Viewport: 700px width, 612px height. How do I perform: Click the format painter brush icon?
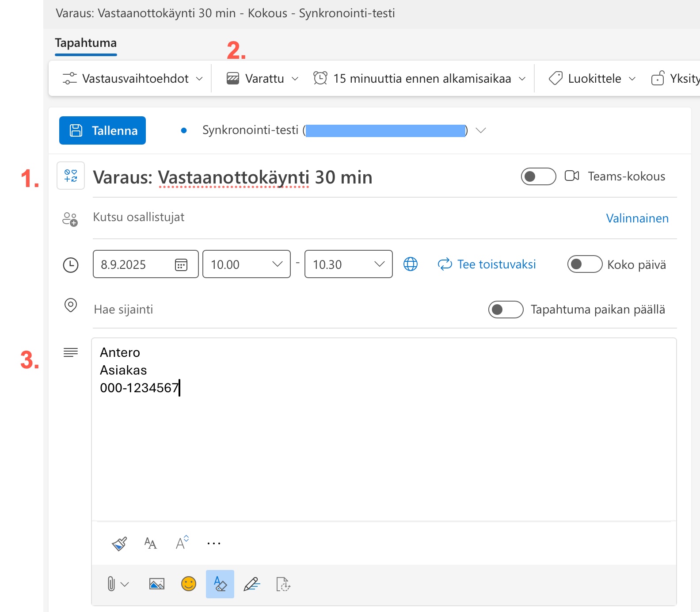(119, 543)
